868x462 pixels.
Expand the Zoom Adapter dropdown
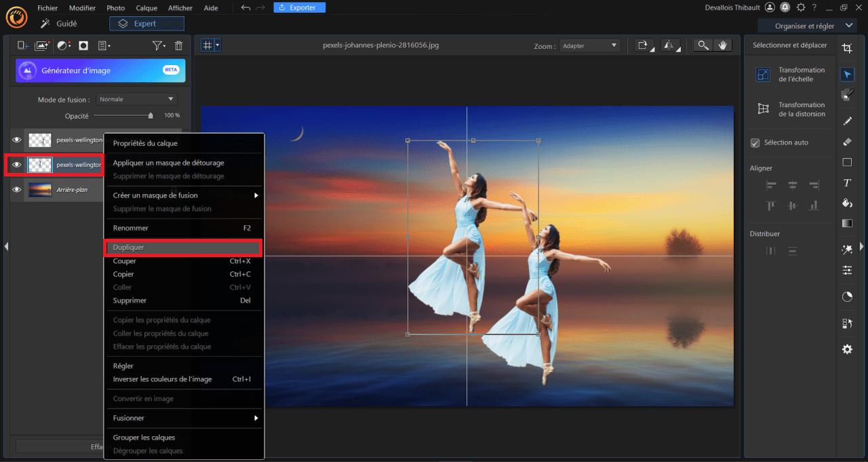point(590,45)
